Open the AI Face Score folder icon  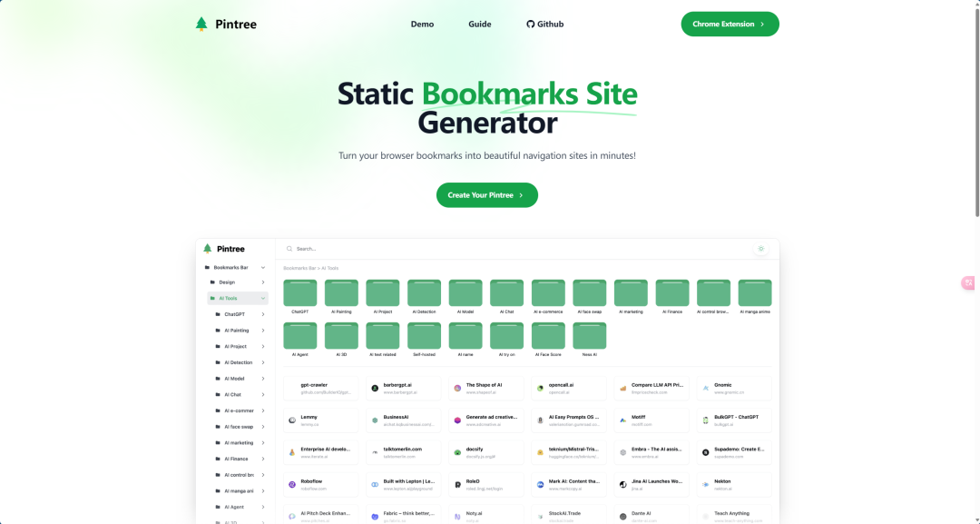tap(548, 336)
